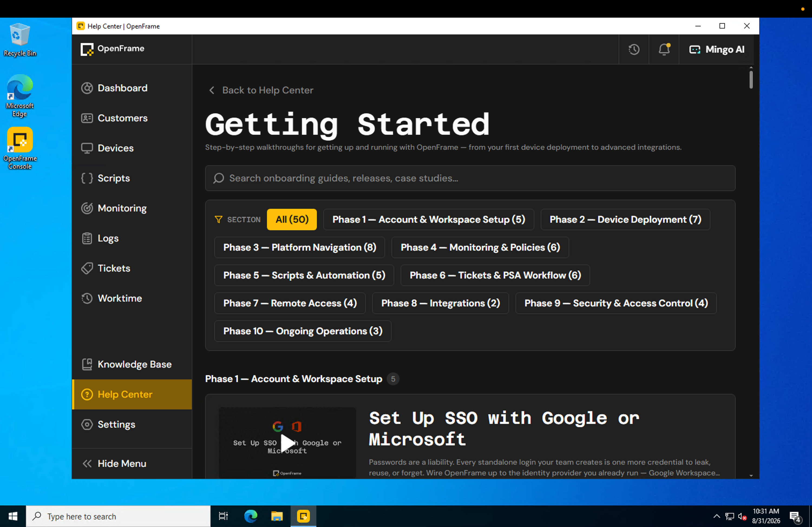Click the Getting Started page title

[x=347, y=125]
